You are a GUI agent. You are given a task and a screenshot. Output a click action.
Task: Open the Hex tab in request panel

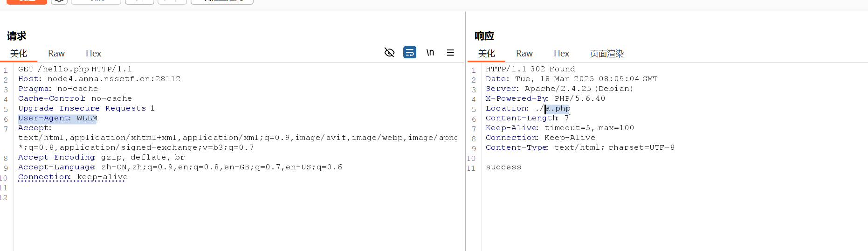(93, 54)
